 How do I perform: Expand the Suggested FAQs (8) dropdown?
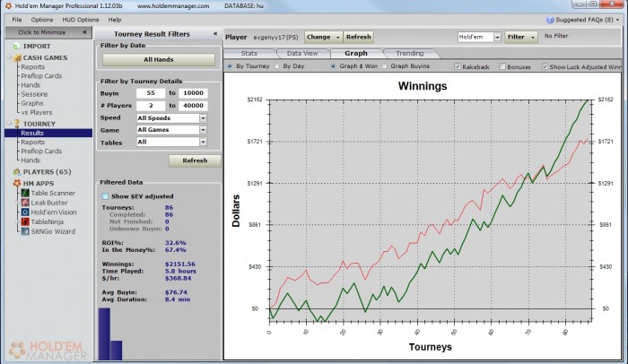coord(617,20)
